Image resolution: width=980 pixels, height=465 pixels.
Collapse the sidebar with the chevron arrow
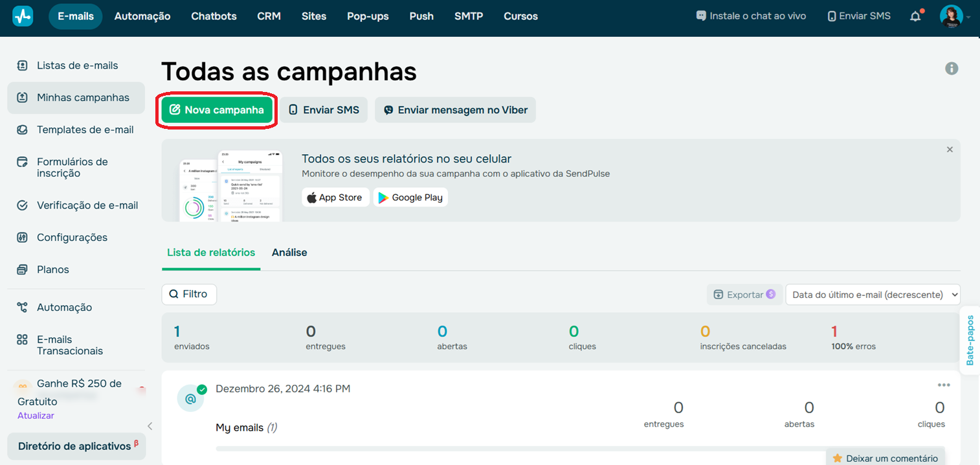(150, 426)
